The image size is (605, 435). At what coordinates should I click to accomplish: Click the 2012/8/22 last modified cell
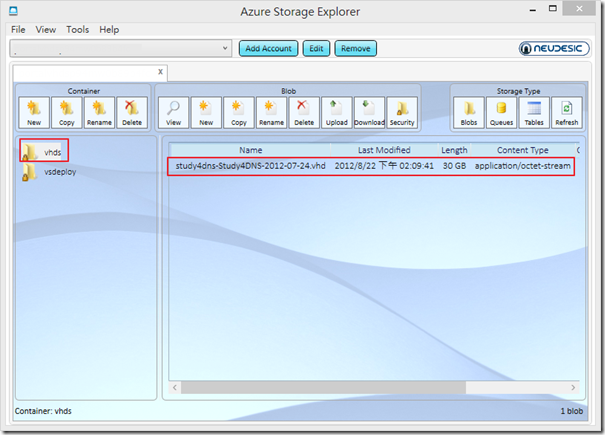(x=384, y=166)
